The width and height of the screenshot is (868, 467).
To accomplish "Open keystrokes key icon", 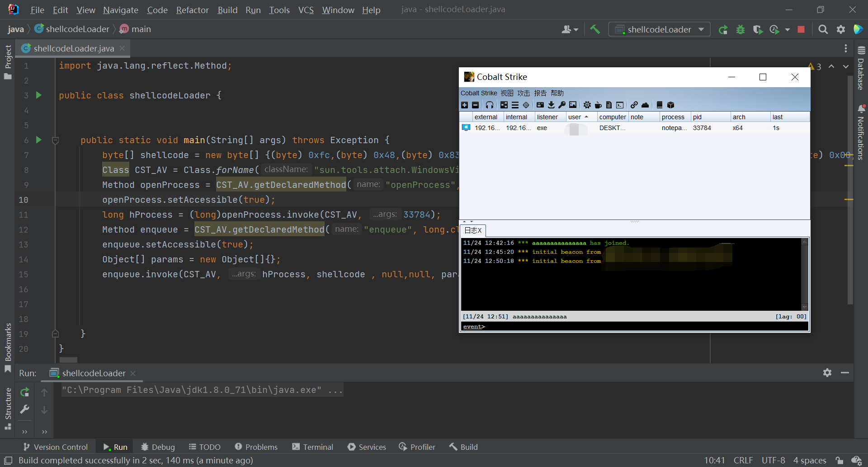I will 562,105.
